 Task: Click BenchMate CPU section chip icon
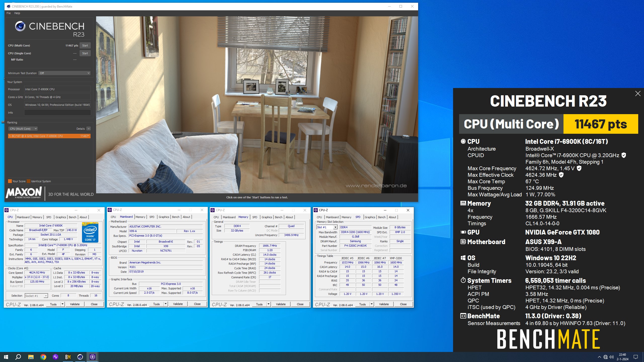coord(463,141)
